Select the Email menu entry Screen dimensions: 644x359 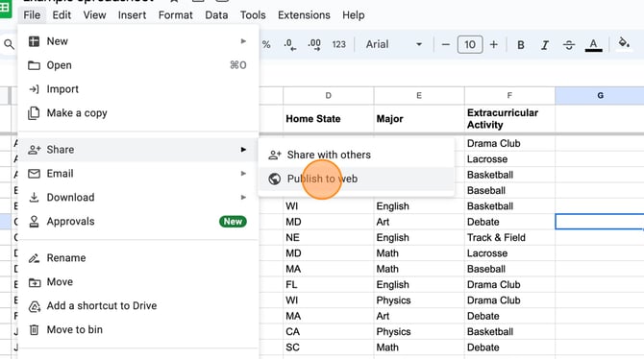(137, 174)
